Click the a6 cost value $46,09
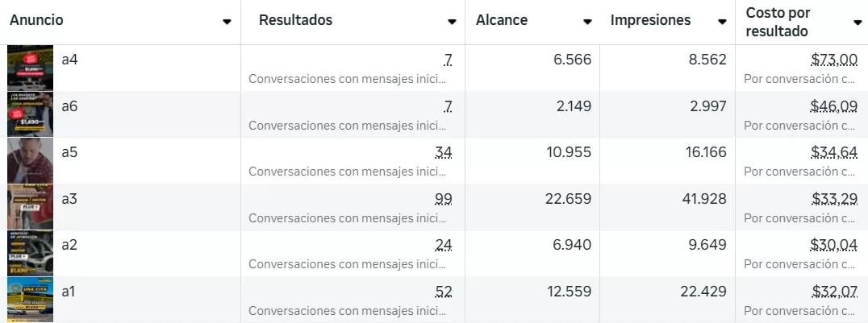Screen dimensions: 868x323 coord(834,106)
